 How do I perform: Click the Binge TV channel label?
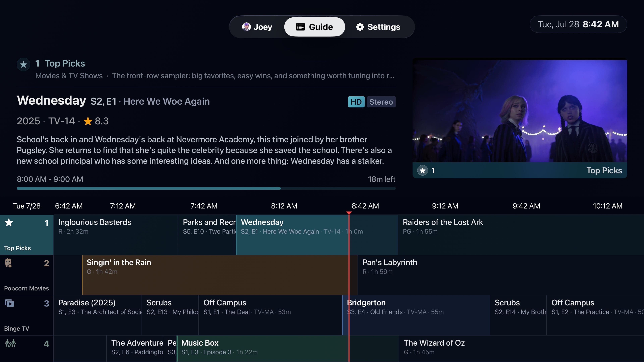point(16,328)
